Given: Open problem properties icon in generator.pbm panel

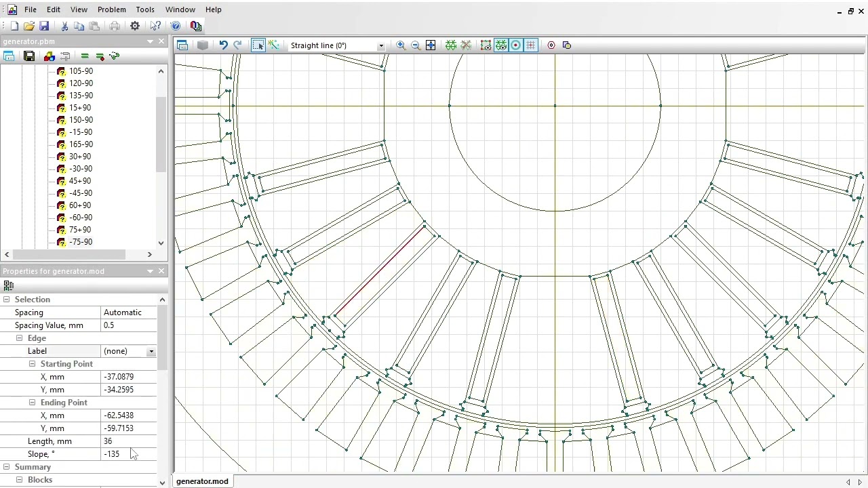Looking at the screenshot, I should (9, 56).
